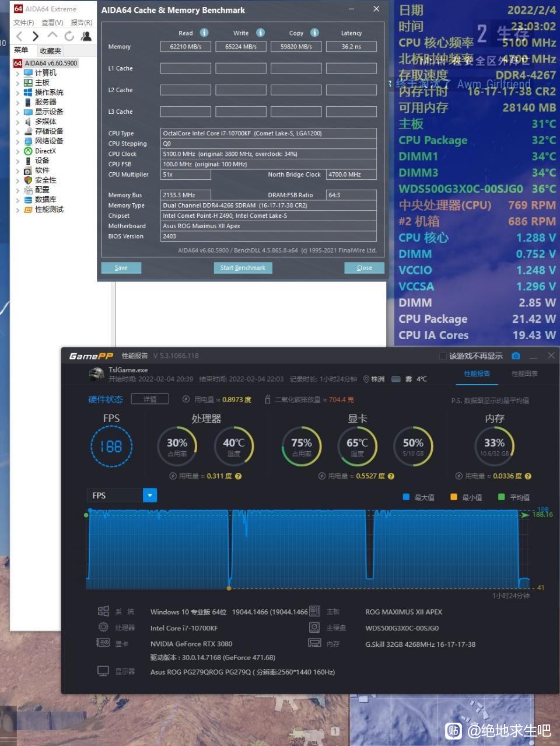The image size is (560, 746).
Task: Click the help icon beside 0.311 度
Action: pyautogui.click(x=238, y=476)
